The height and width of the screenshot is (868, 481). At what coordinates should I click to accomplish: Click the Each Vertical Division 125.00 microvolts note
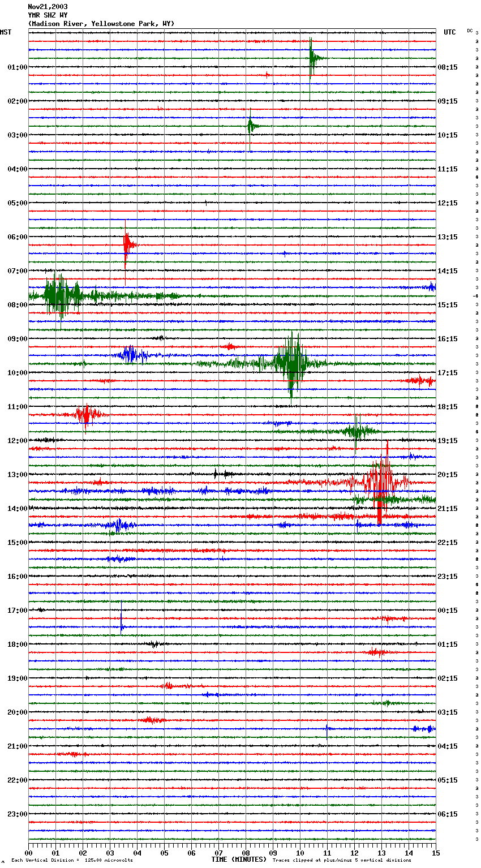tap(72, 861)
